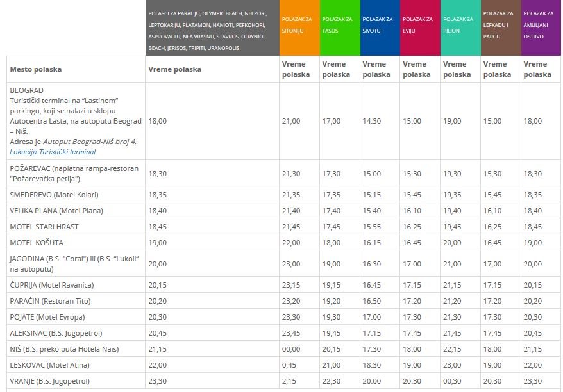Screen dimensions: 563x392
Task: Click the blue Polazak za Sivotu header
Action: pos(379,28)
